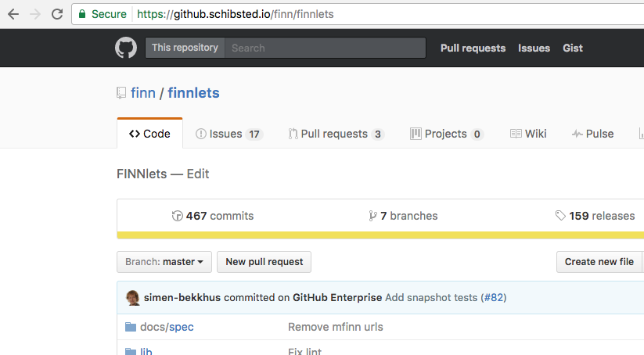This screenshot has width=644, height=355.
Task: Click Pull requests in top navigation
Action: (473, 48)
